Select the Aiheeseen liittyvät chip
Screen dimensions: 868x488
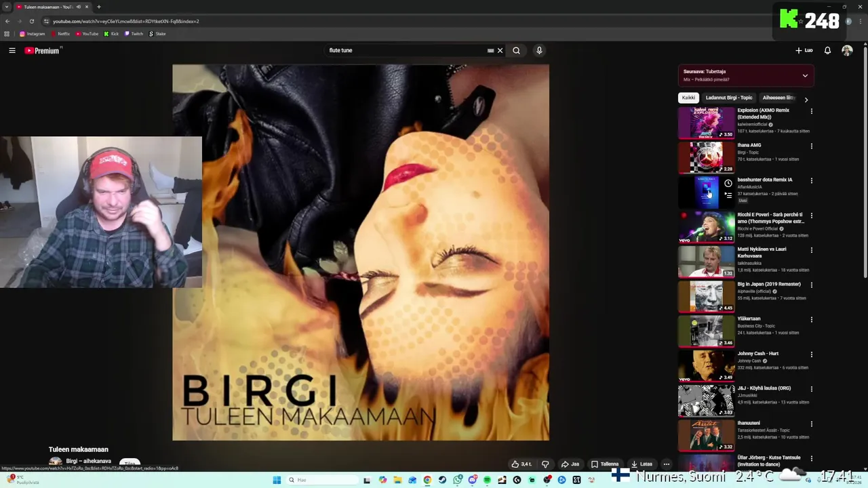click(x=778, y=98)
